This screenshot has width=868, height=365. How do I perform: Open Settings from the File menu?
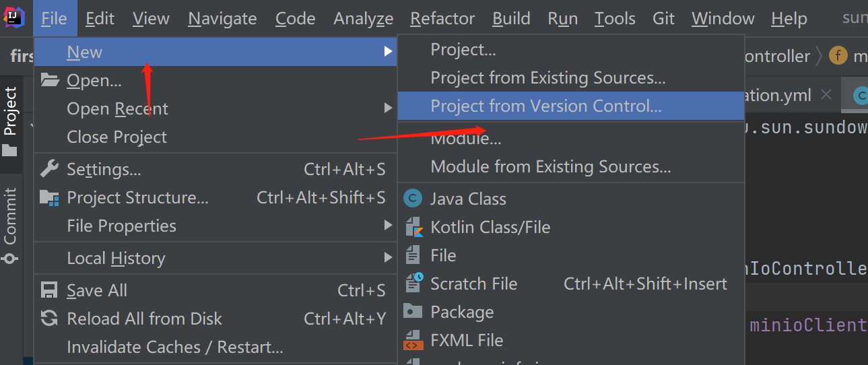pos(104,169)
